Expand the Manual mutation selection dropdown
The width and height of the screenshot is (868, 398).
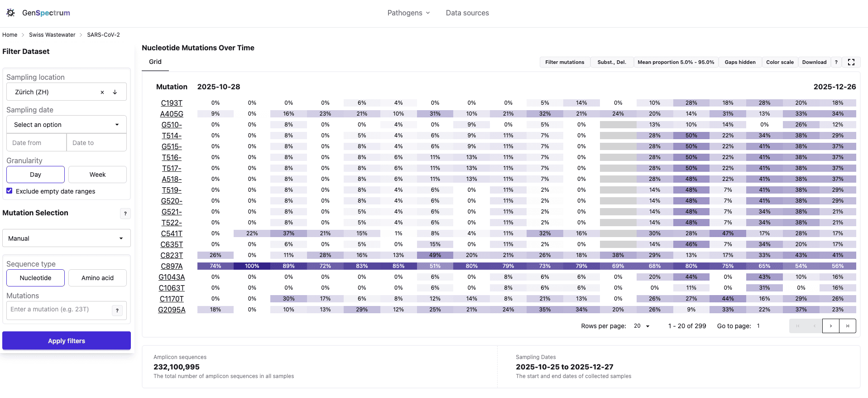pyautogui.click(x=67, y=238)
